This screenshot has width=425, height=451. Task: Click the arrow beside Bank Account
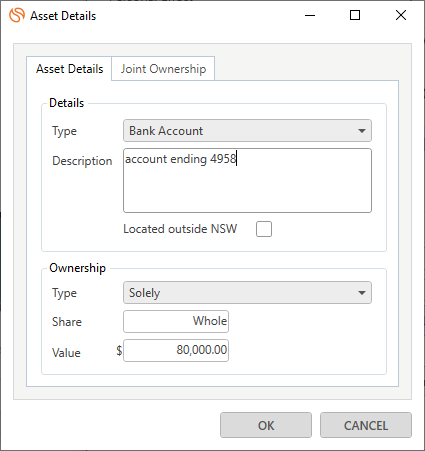click(362, 131)
